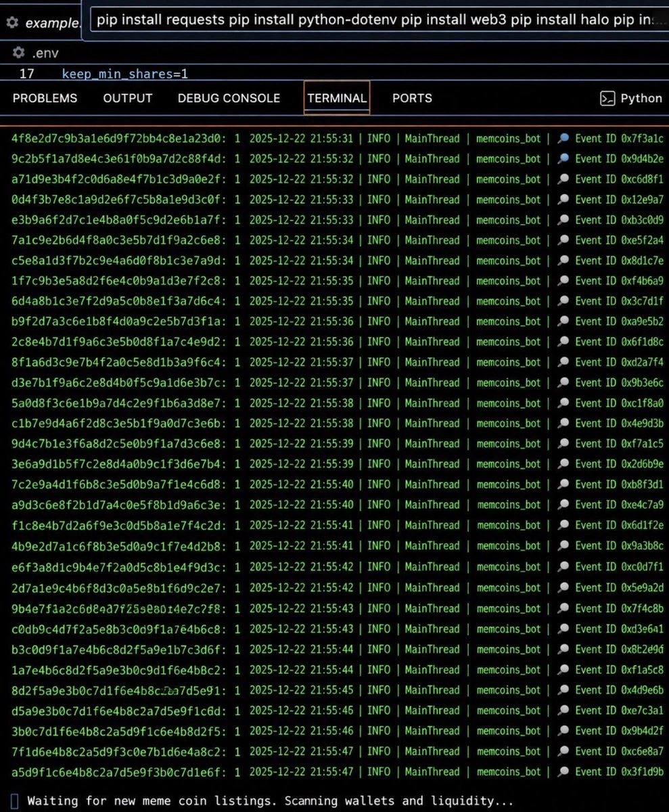
Task: Open the DEBUG CONSOLE tab
Action: (229, 98)
